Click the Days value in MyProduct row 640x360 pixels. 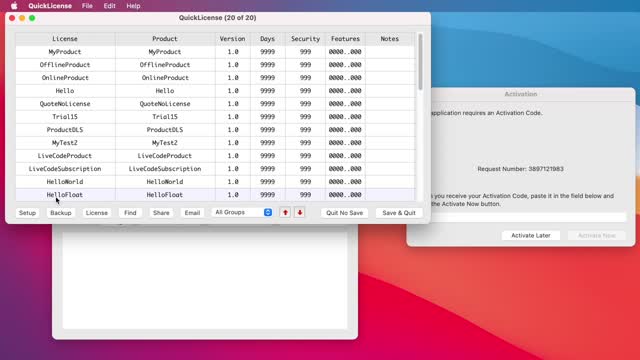267,52
